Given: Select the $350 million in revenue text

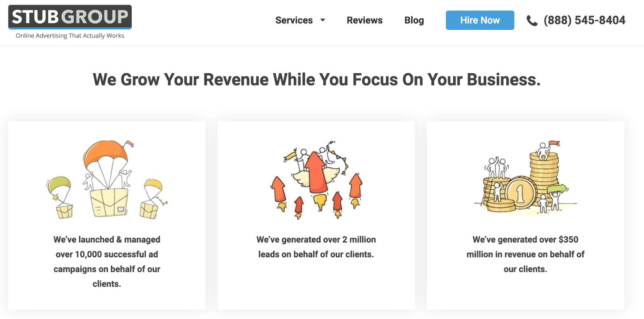Looking at the screenshot, I should 525,254.
